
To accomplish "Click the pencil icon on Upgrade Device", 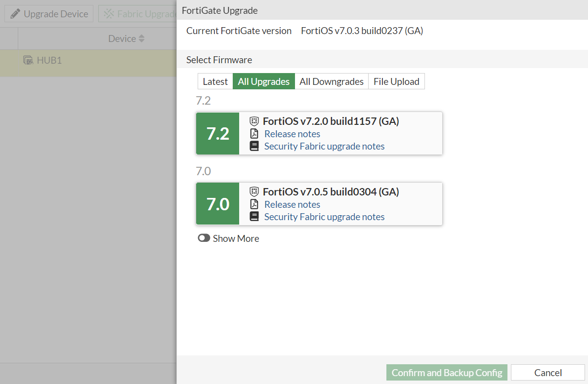I will click(x=14, y=14).
